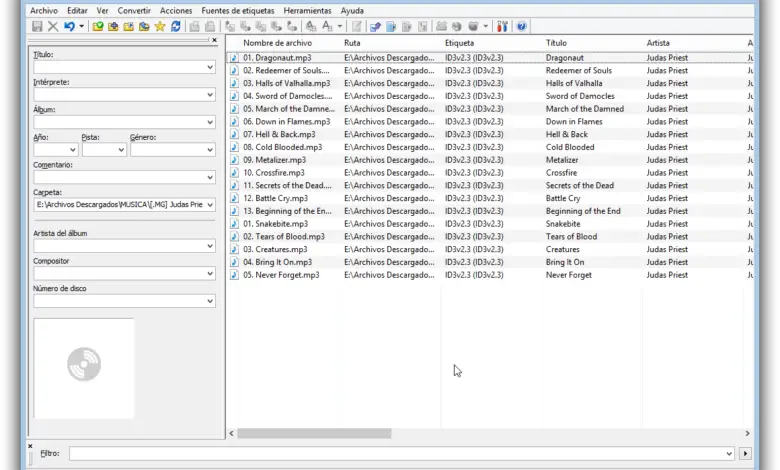Expand the Género dropdown
This screenshot has width=780, height=470.
coord(210,150)
